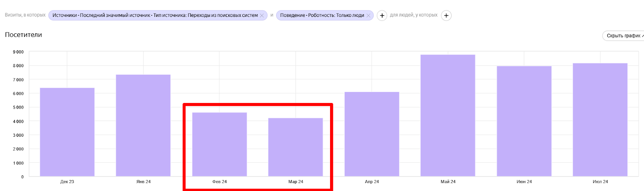Select the Июл 24 bar
Screen dimensions: 644x191
pyautogui.click(x=600, y=120)
